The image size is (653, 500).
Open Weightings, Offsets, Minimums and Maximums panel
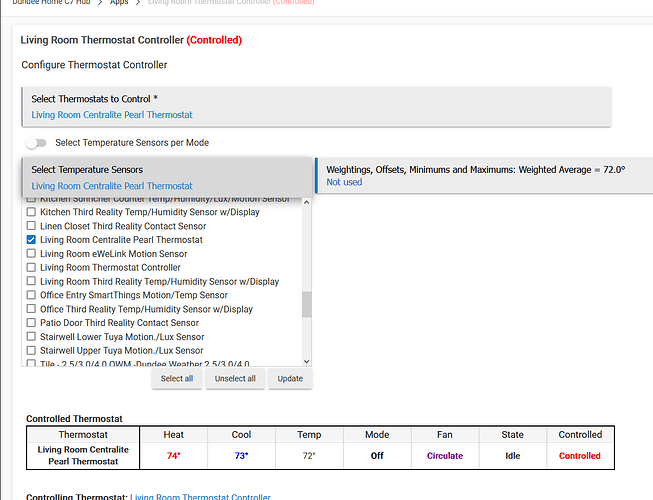pos(484,175)
